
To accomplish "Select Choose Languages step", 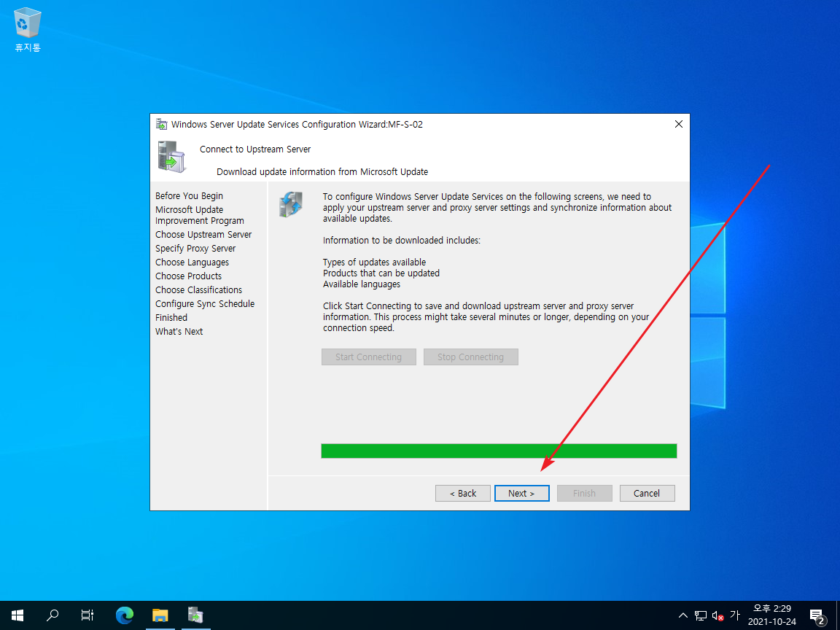I will coord(192,262).
